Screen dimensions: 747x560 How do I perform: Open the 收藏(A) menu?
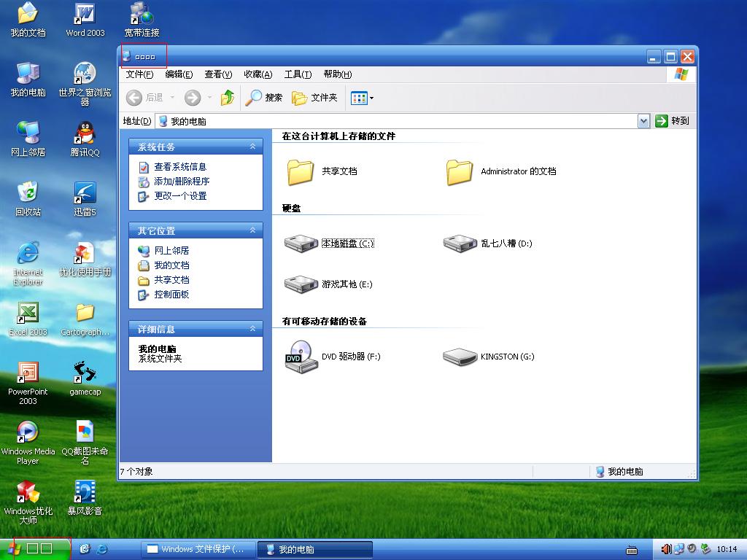pos(258,74)
